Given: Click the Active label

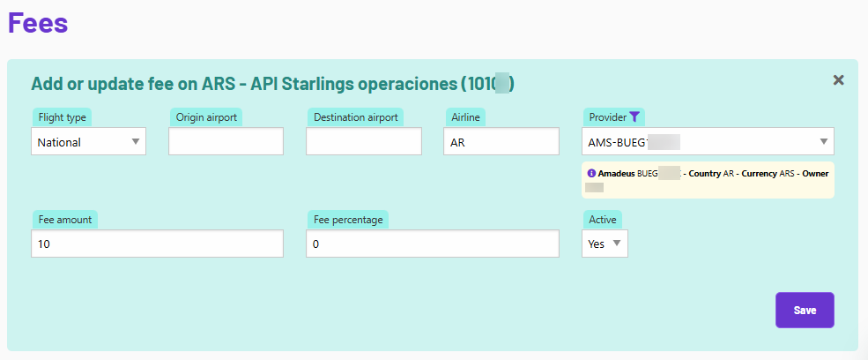Looking at the screenshot, I should [603, 219].
